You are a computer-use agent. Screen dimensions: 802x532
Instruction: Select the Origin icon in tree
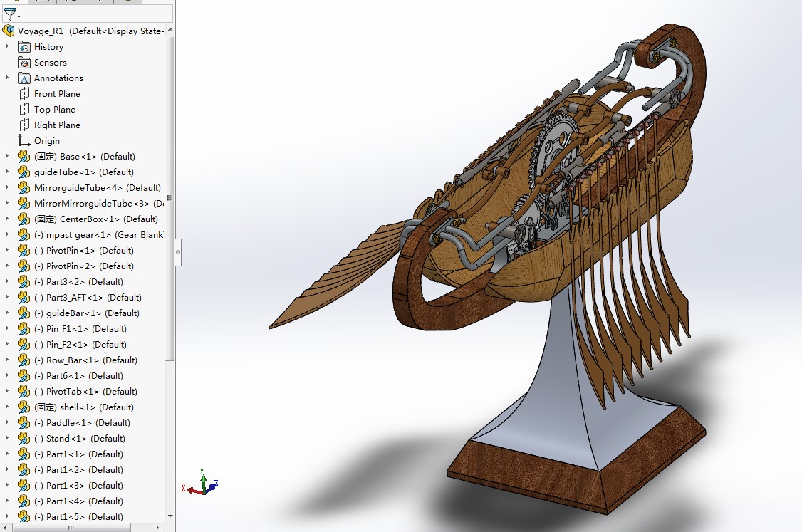pos(24,141)
